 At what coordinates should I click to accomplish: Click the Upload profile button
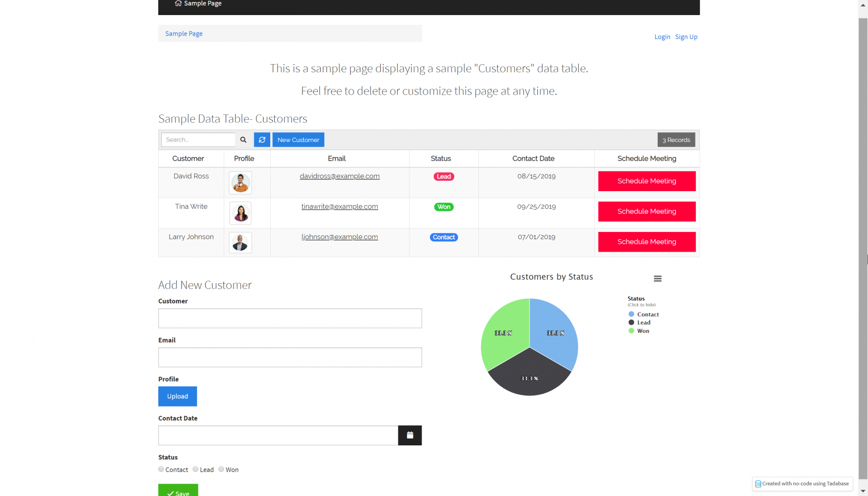tap(177, 396)
